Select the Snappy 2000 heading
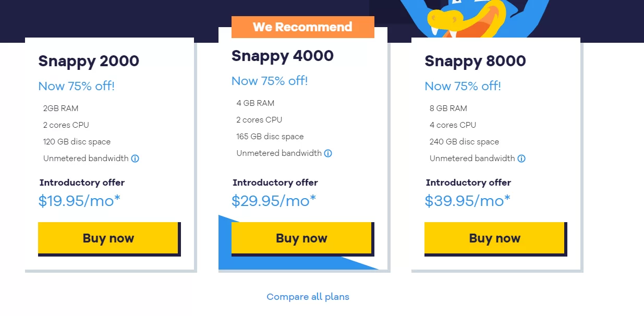Viewport: 644px width, 316px height. (89, 61)
